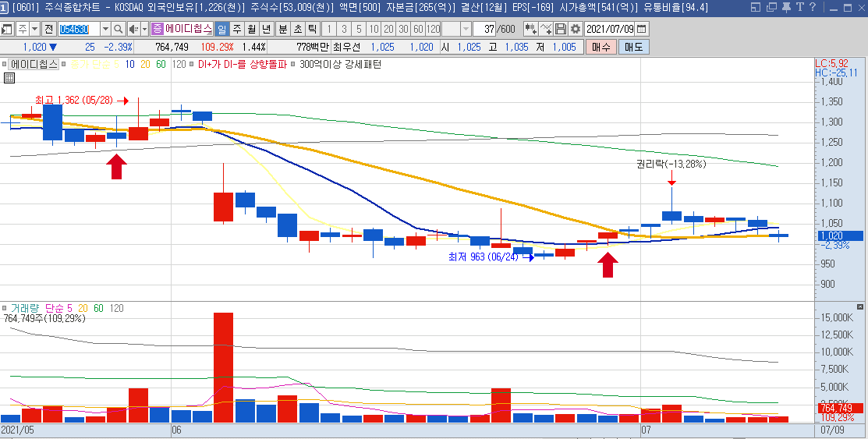Click the window layout icon in title bar

tap(756, 7)
